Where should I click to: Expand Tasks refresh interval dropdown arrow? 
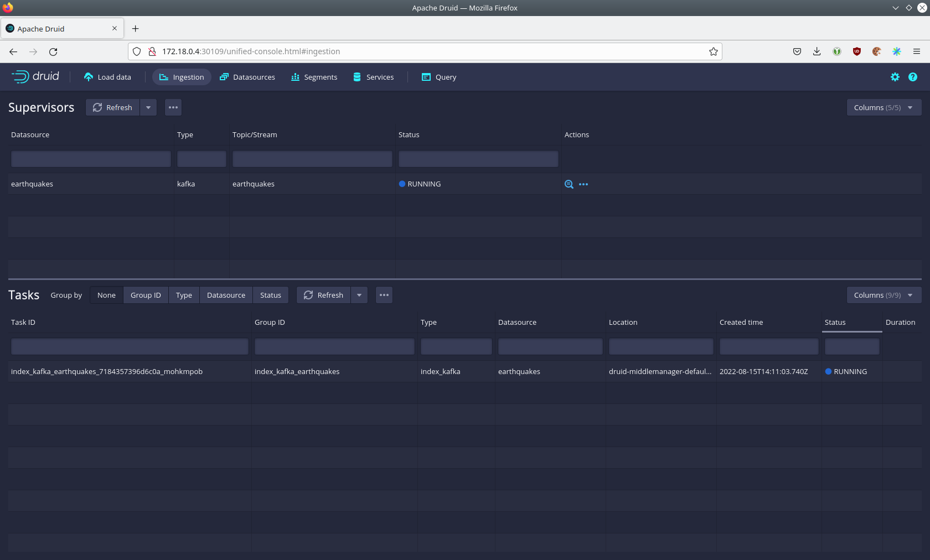point(359,295)
